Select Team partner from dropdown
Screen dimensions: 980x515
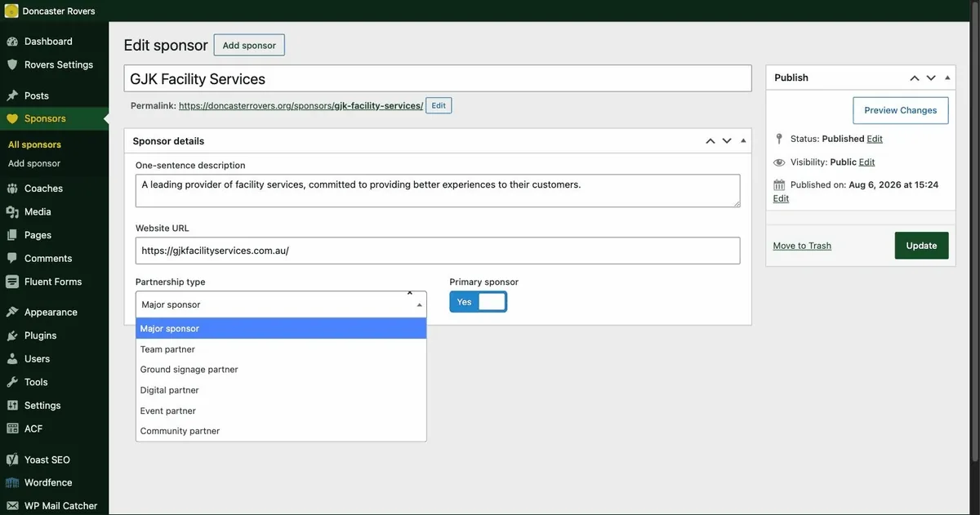pyautogui.click(x=281, y=349)
